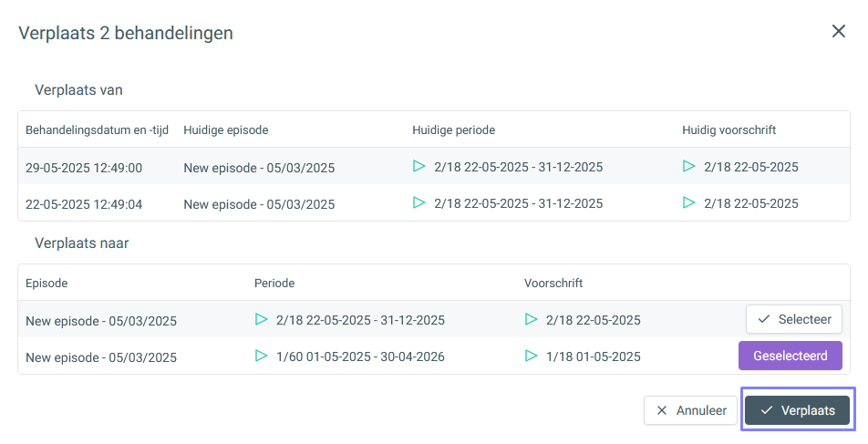Select the 22-05-2025 12:49:04 treatment row
This screenshot has height=444, width=868.
pos(434,202)
